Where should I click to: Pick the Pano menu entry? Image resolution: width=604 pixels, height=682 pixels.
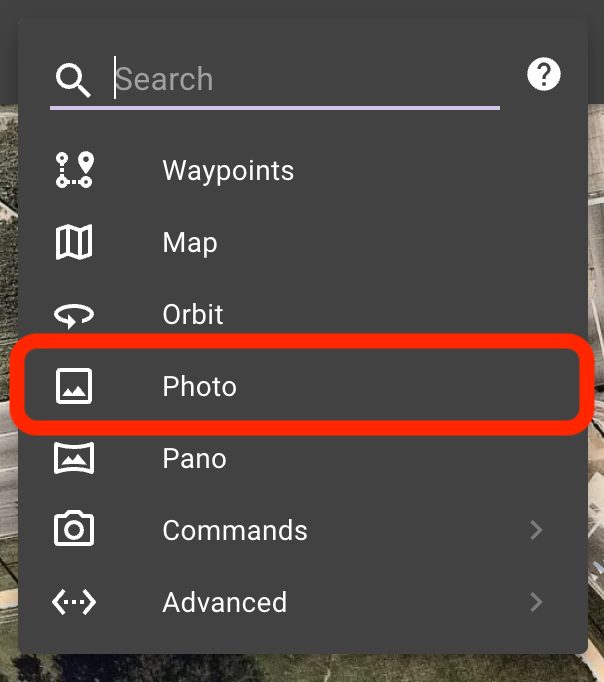(302, 458)
